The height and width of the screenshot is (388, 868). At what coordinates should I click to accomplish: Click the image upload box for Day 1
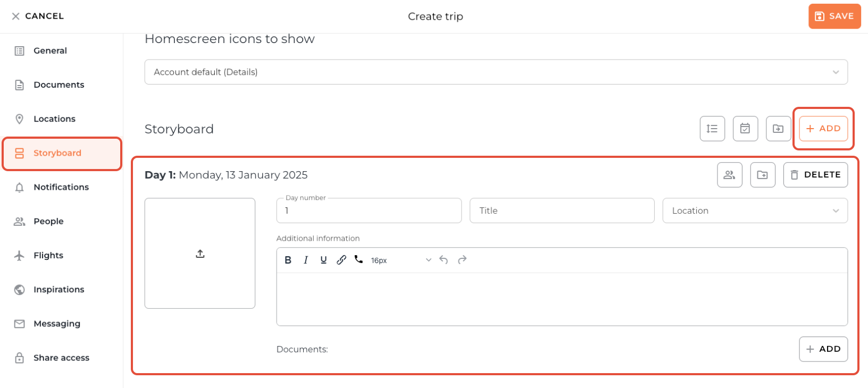[200, 254]
